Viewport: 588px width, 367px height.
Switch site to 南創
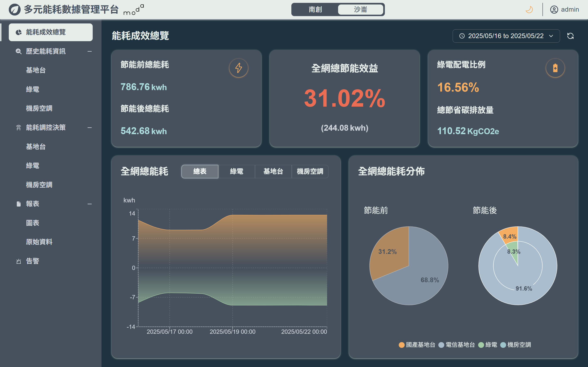tap(315, 10)
